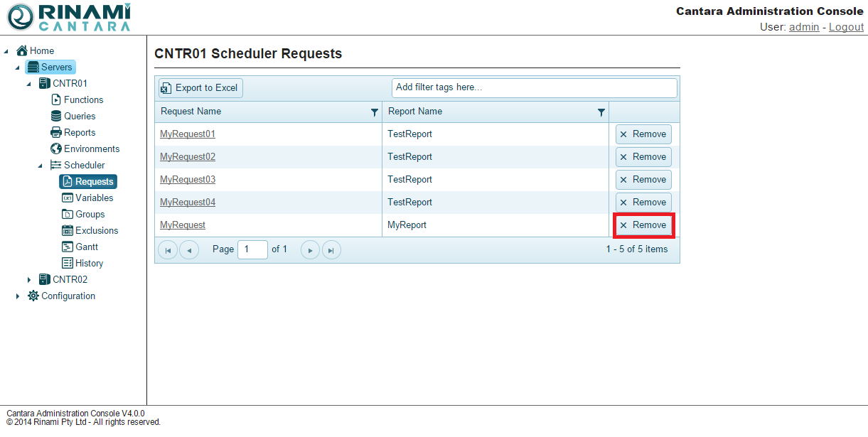Open the MyRequest03 link
Screen dimensions: 868x437
pyautogui.click(x=188, y=180)
